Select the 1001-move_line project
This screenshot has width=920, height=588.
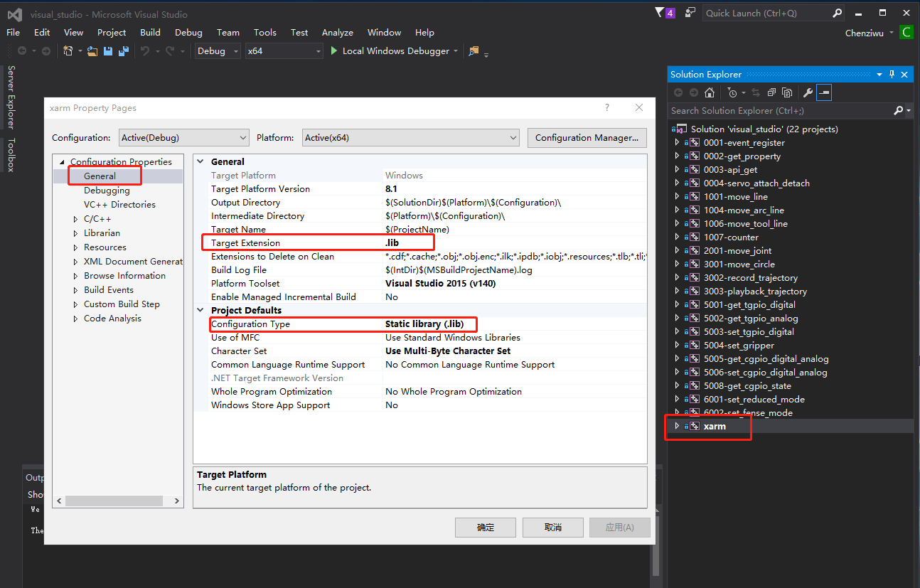click(736, 196)
